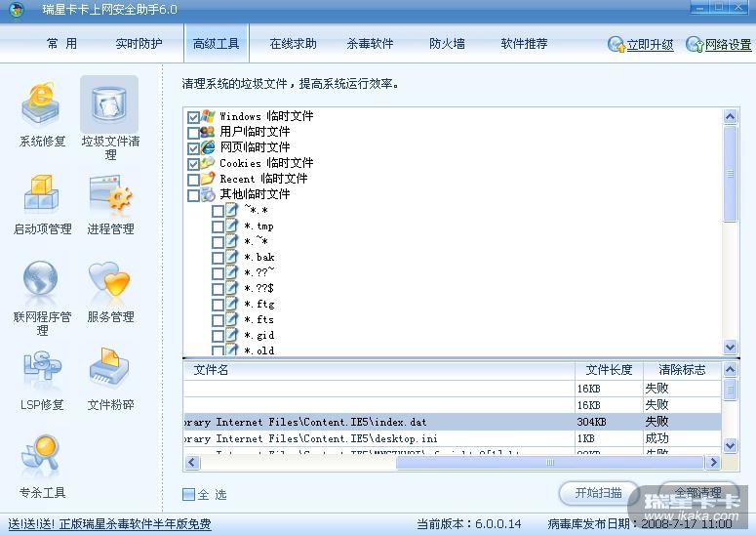Open 服务管理 hearts icon
Viewport: 756px width, 535px height.
(109, 278)
